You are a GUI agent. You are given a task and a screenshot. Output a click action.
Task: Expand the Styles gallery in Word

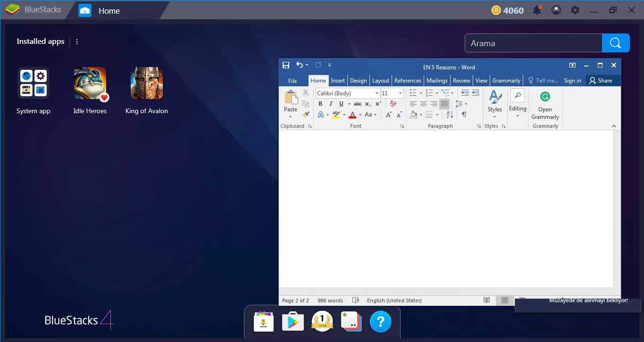pyautogui.click(x=494, y=105)
